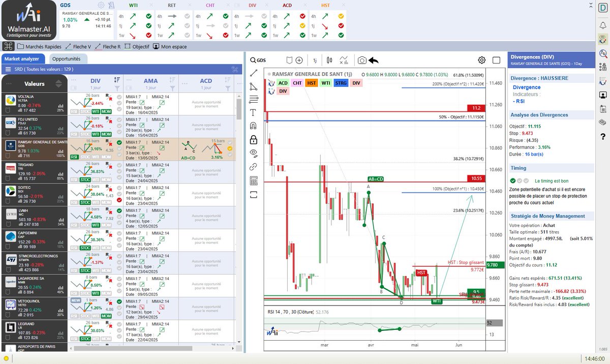Toggle the CHT indicator tag on chart
610x364 pixels.
click(297, 83)
